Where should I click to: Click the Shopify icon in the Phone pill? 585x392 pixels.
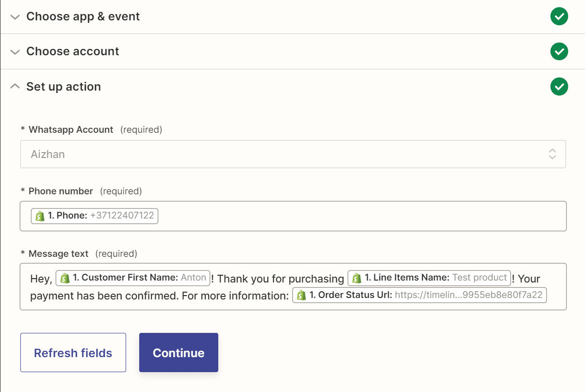click(x=39, y=216)
